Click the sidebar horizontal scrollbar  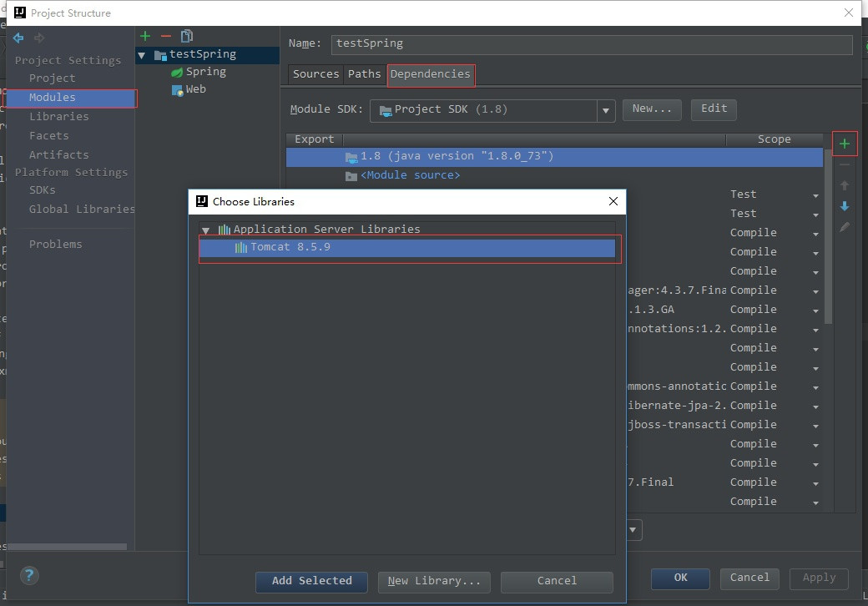pos(67,547)
